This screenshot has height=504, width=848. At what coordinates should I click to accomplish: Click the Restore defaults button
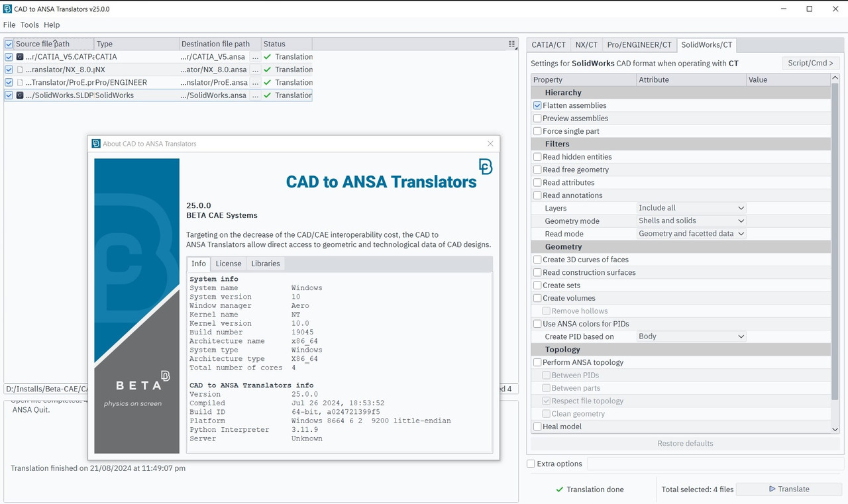pyautogui.click(x=685, y=443)
